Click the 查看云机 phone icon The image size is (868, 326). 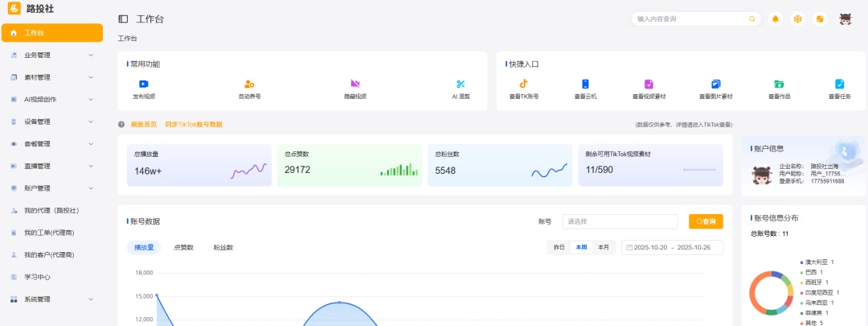586,84
